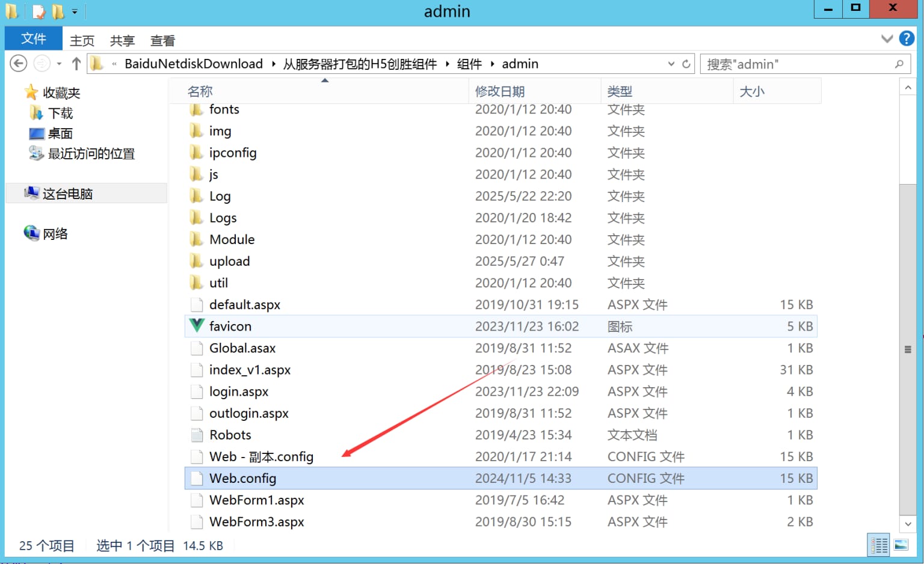Open 组件 from the breadcrumb path
Viewport: 924px width, 564px height.
pos(469,64)
